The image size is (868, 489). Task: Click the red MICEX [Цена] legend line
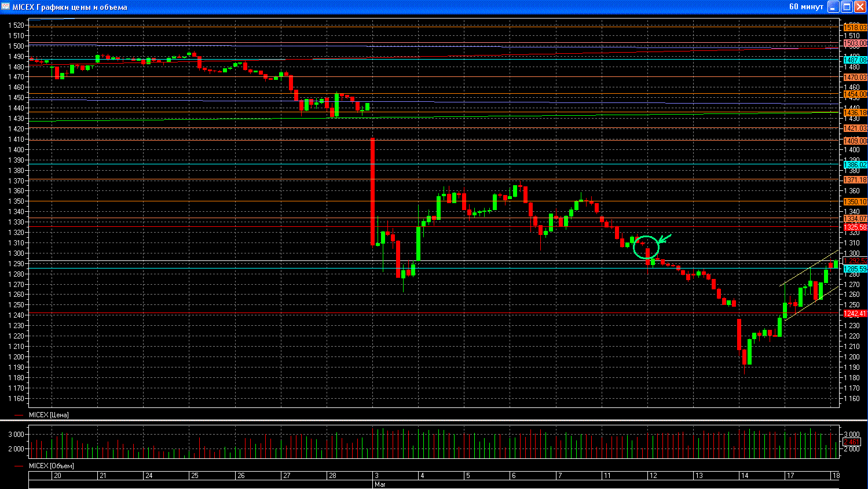19,415
